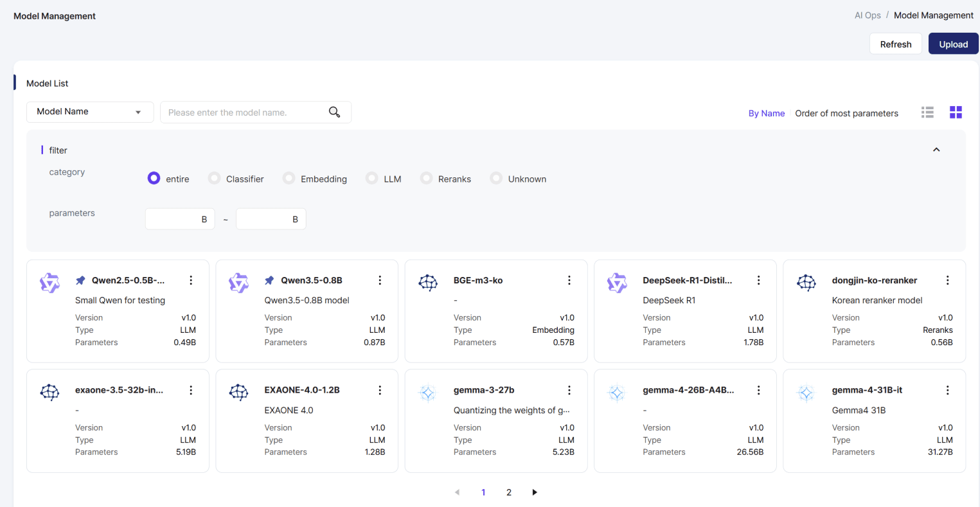Image resolution: width=980 pixels, height=507 pixels.
Task: Sort by Order of most parameters
Action: pyautogui.click(x=846, y=113)
